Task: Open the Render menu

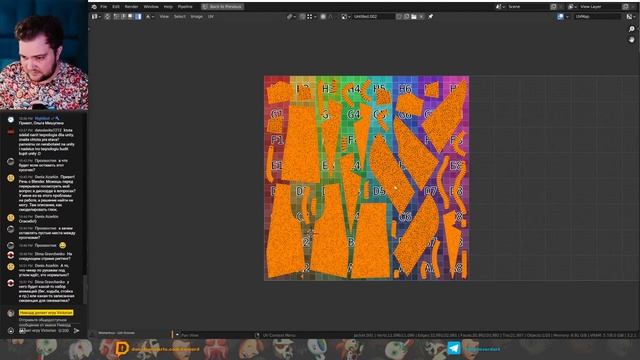Action: tap(131, 7)
